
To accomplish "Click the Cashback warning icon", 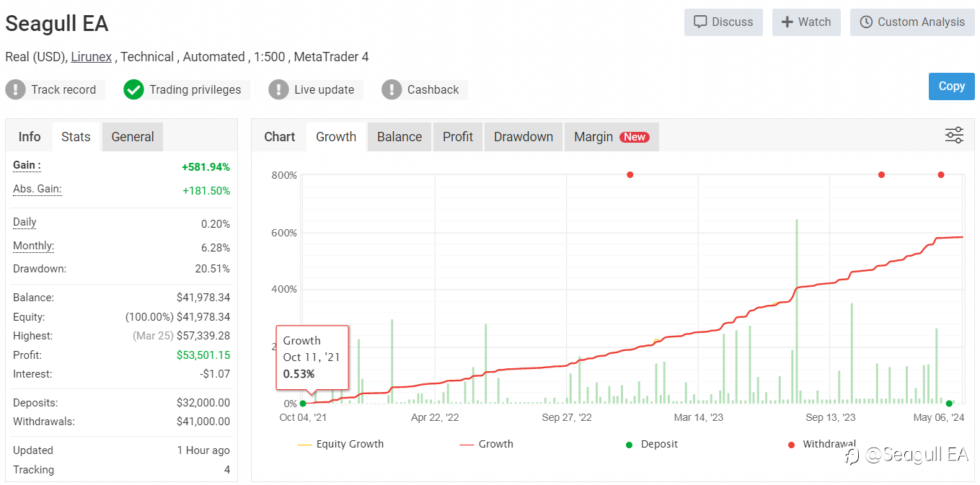I will point(392,89).
